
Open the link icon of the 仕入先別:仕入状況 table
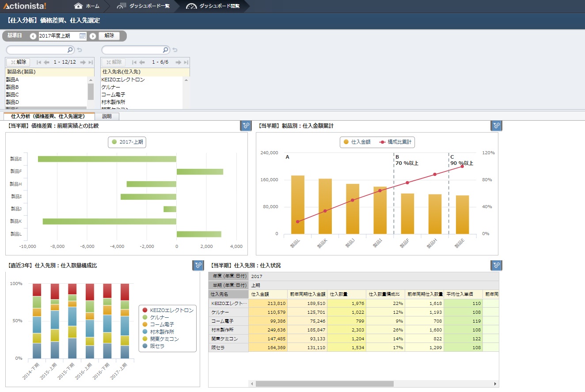[496, 265]
